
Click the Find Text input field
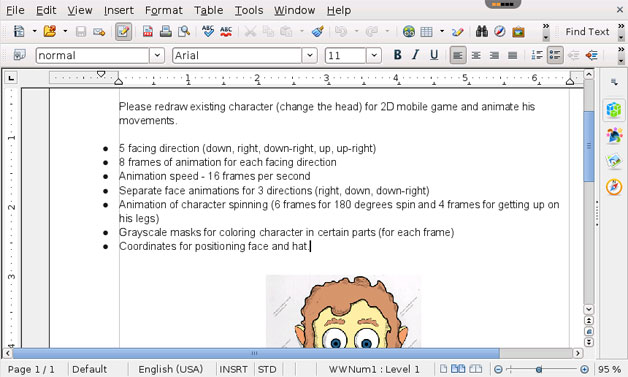(587, 32)
